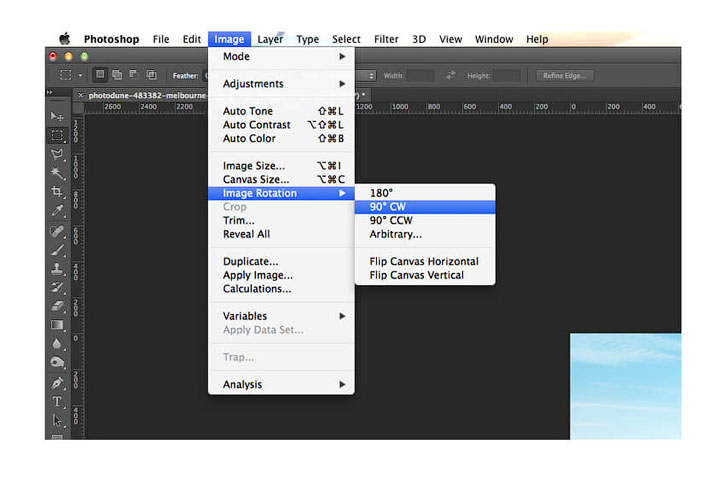Choose Auto Tone
Image resolution: width=725 pixels, height=479 pixels.
click(x=281, y=111)
